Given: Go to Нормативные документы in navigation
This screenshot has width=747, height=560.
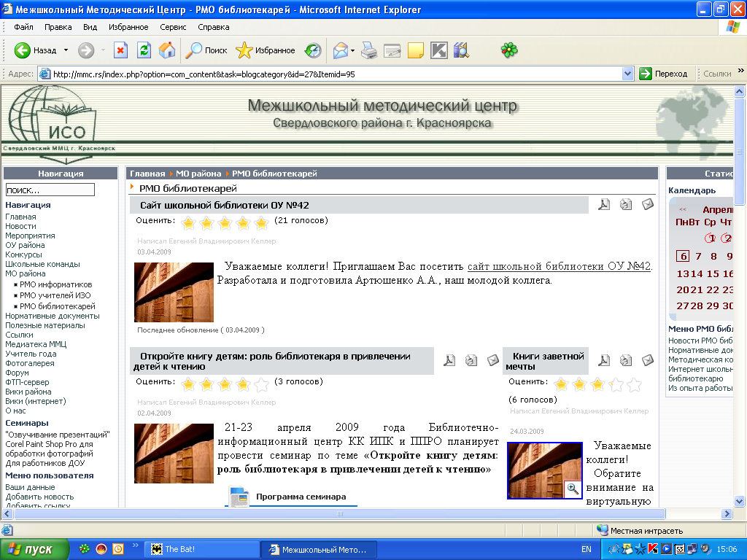Looking at the screenshot, I should click(x=53, y=316).
